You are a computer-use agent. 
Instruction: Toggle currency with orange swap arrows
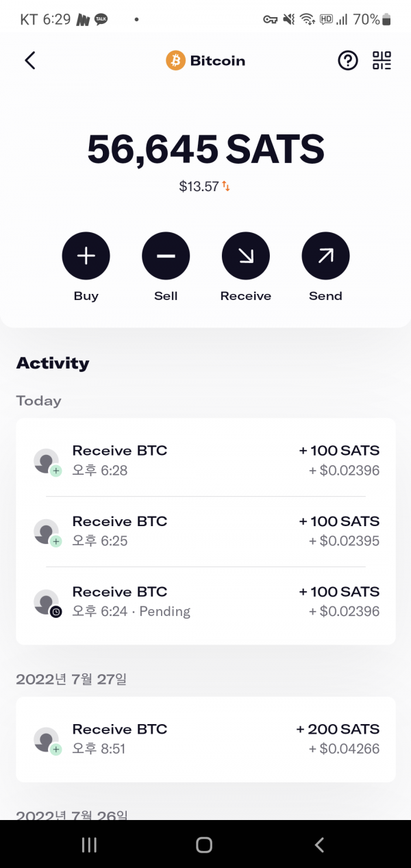(x=226, y=186)
